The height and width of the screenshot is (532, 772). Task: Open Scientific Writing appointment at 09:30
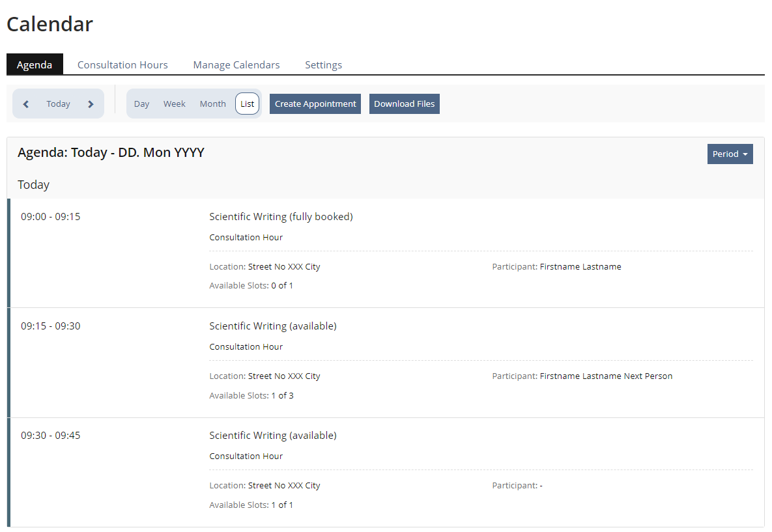[272, 436]
